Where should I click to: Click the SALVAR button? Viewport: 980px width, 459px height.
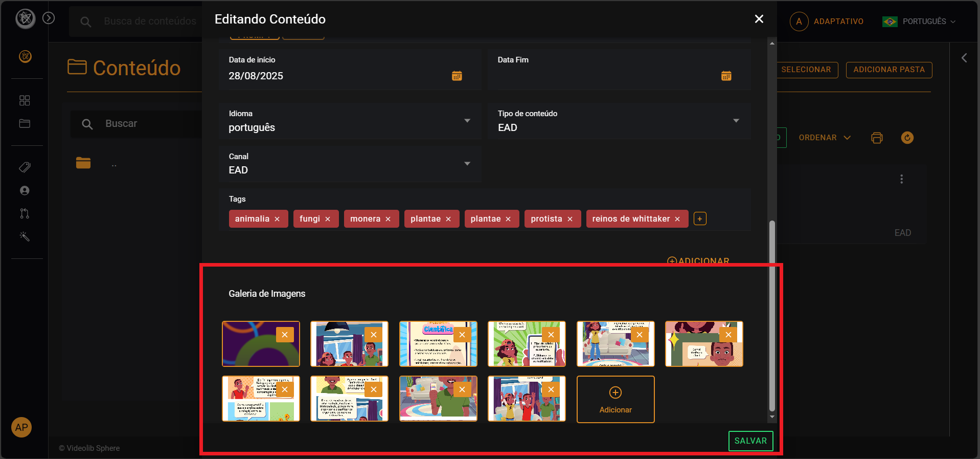click(750, 441)
